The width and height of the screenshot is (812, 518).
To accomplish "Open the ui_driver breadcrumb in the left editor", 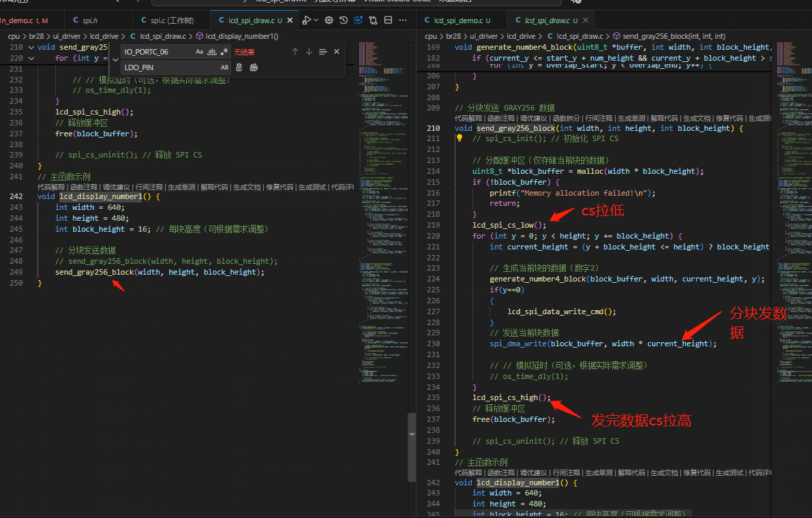I will pos(66,36).
